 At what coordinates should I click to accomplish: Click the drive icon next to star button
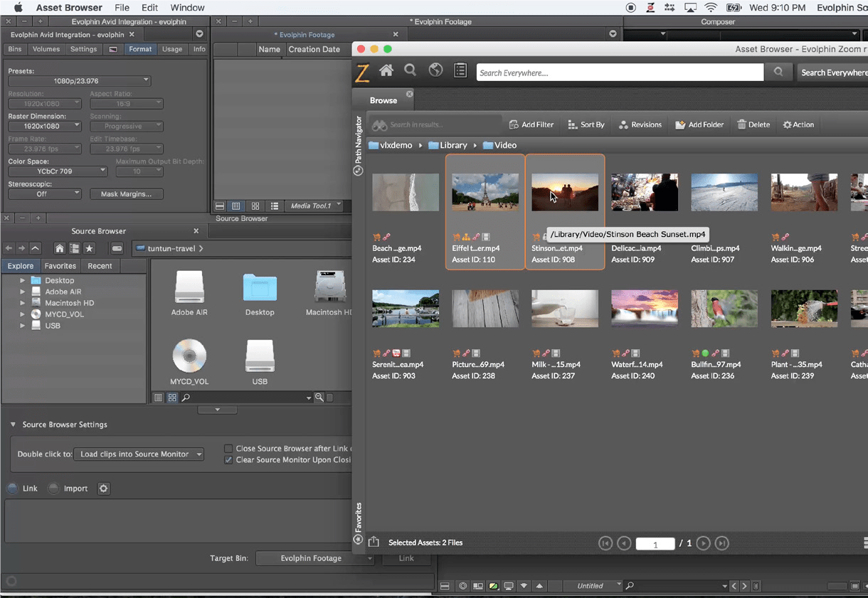pos(117,248)
